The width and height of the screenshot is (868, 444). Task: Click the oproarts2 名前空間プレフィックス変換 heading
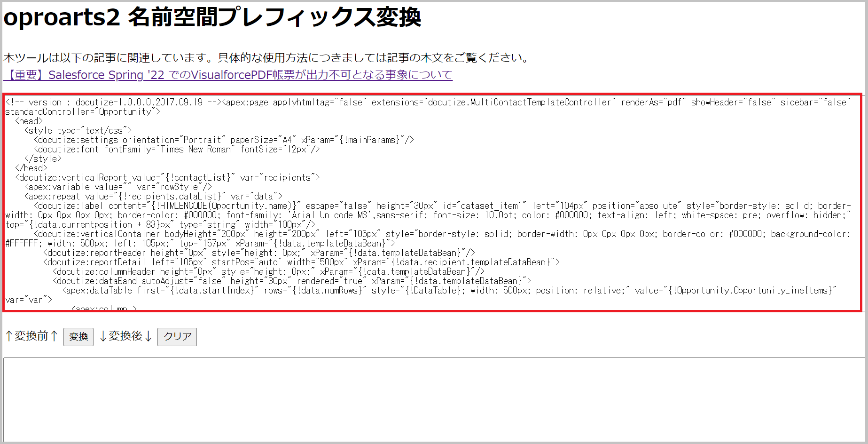[212, 17]
